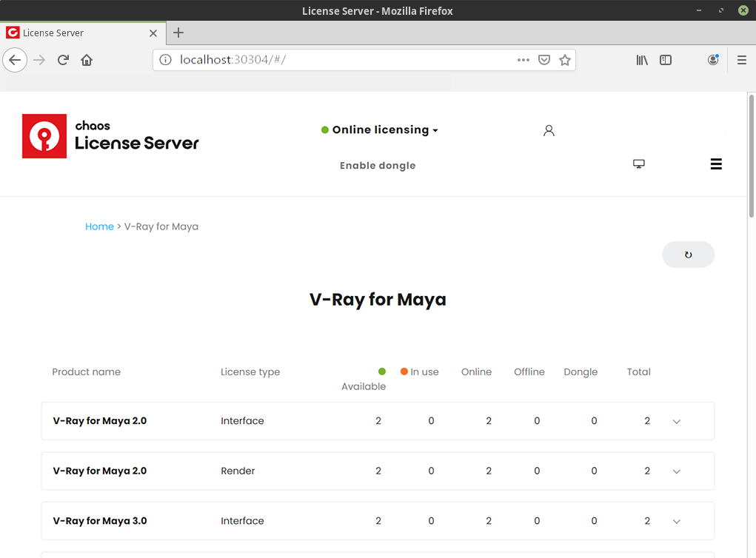
Task: Click the Dongle column header
Action: (x=581, y=372)
